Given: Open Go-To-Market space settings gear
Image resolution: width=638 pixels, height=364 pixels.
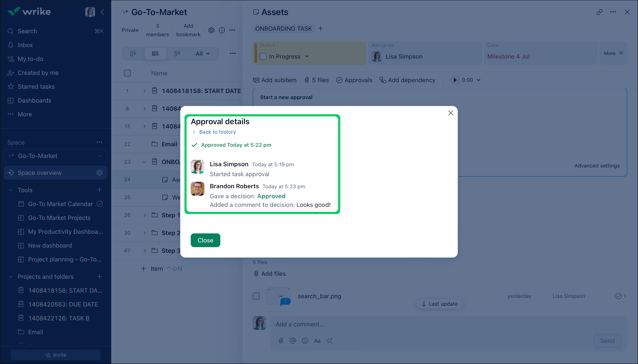Looking at the screenshot, I should pos(211,30).
